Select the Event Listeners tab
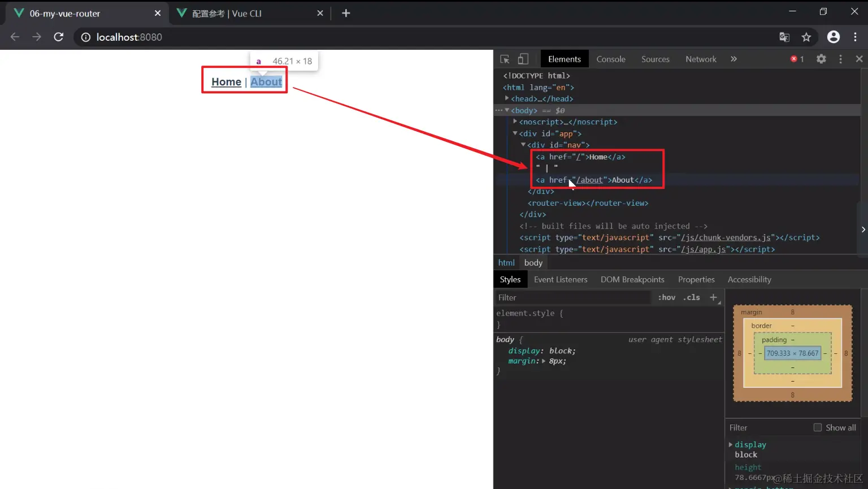This screenshot has height=489, width=868. tap(561, 279)
